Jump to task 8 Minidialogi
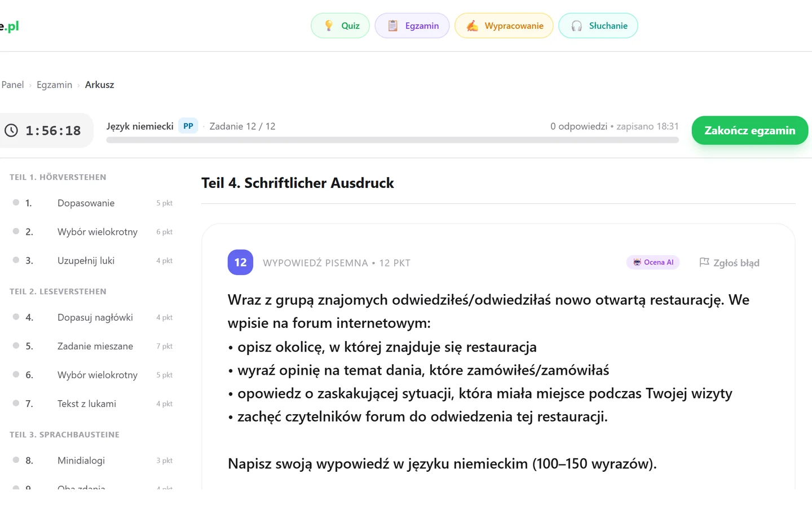Viewport: 812px width, 508px height. 92,461
